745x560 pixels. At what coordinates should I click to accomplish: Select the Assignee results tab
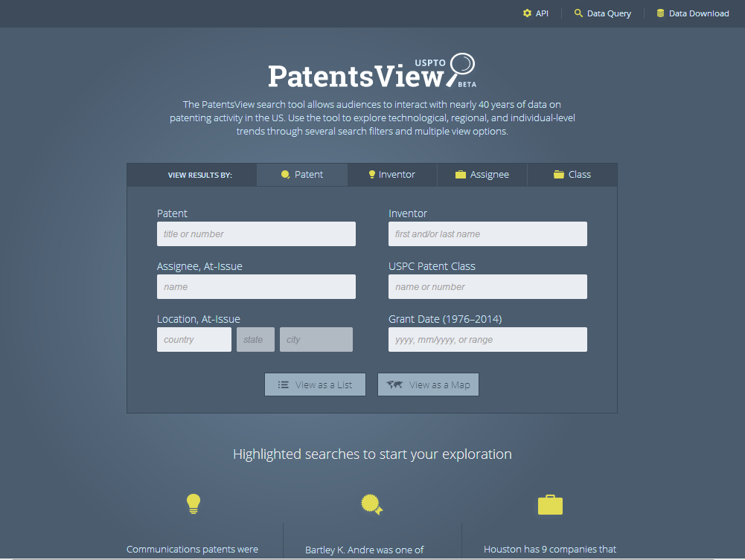tap(482, 175)
